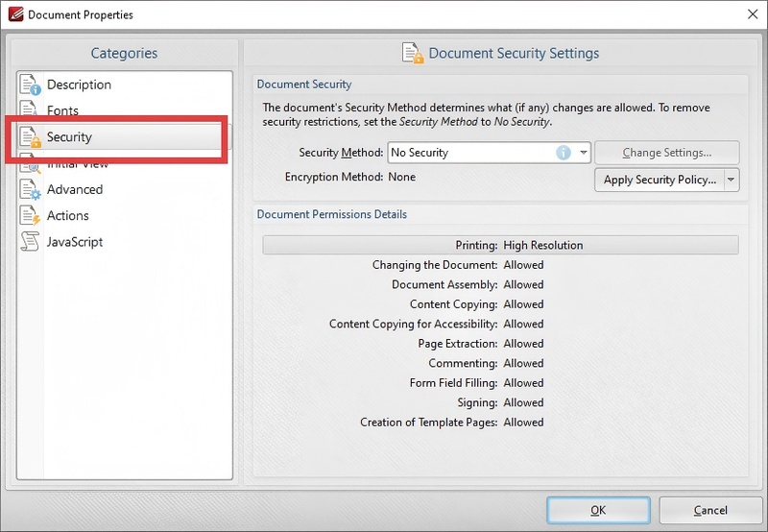The width and height of the screenshot is (768, 532).
Task: Click the Apply Security Policy button
Action: click(x=659, y=180)
